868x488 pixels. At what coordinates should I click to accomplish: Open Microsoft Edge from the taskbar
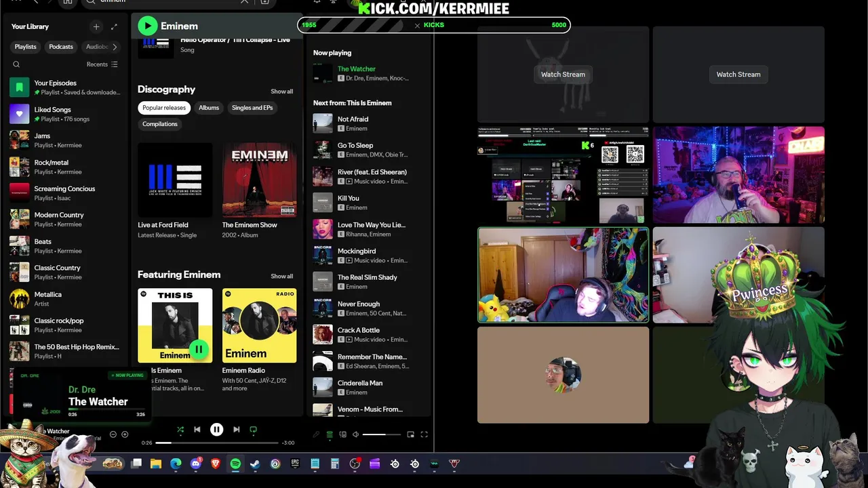pyautogui.click(x=176, y=464)
